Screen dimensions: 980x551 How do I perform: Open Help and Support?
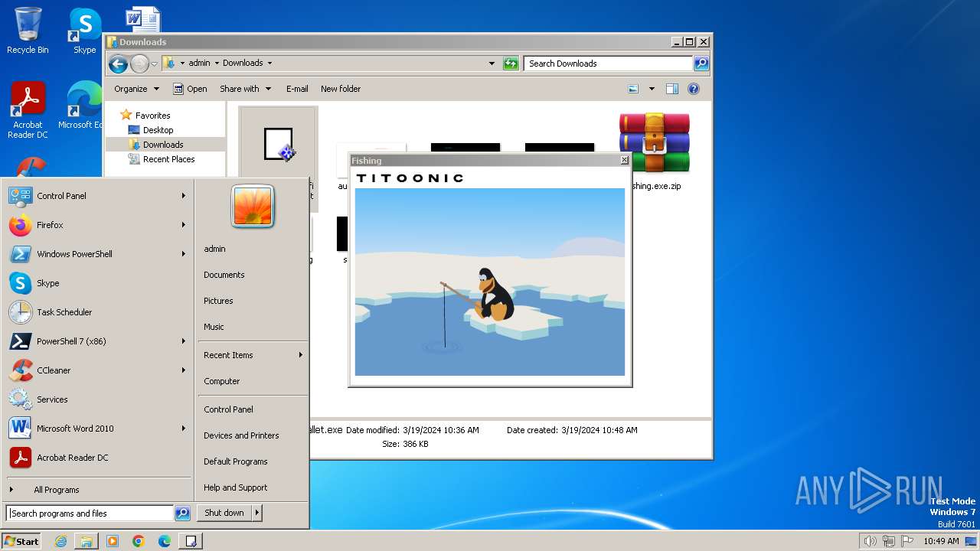click(236, 487)
